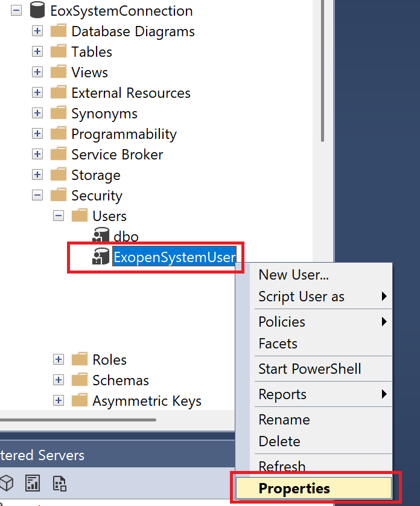
Task: Click the Security folder icon
Action: 59,196
